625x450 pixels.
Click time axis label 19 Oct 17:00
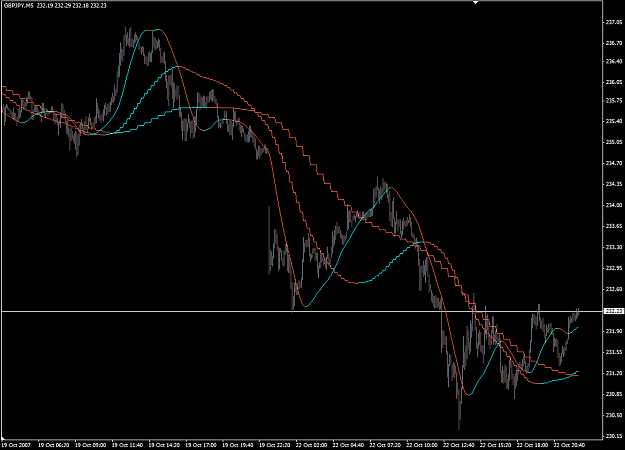pyautogui.click(x=201, y=445)
